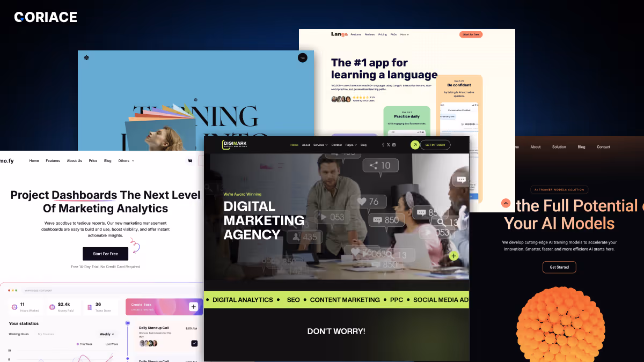Expand the Pages menu on Digimark

[351, 145]
